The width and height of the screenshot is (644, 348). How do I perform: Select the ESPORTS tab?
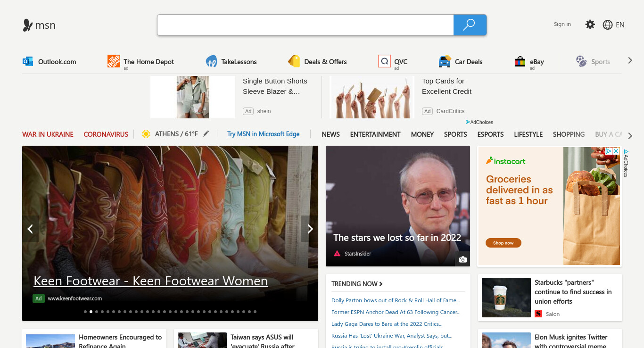point(490,134)
